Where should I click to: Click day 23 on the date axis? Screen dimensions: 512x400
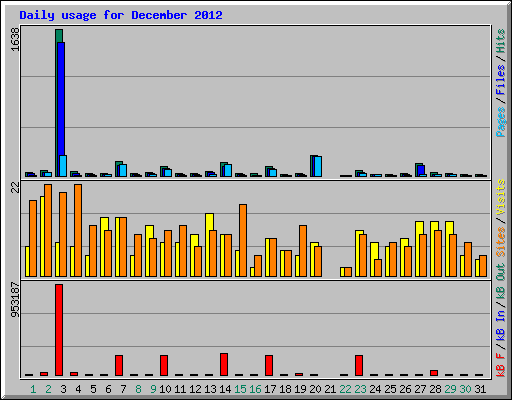pyautogui.click(x=360, y=389)
